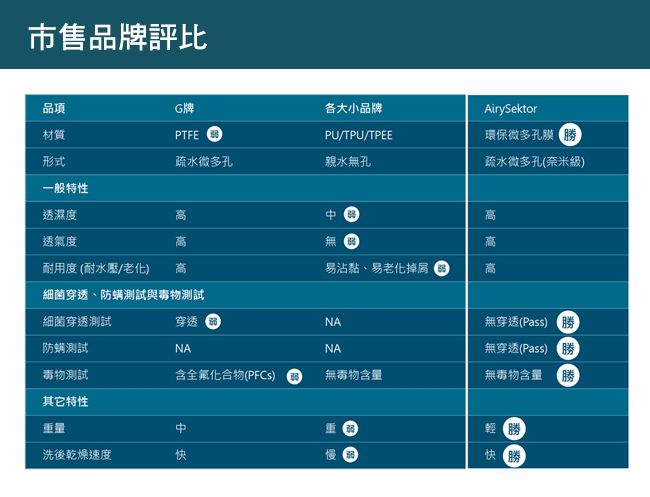Click the 重量 row label
This screenshot has width=650, height=497.
54,428
